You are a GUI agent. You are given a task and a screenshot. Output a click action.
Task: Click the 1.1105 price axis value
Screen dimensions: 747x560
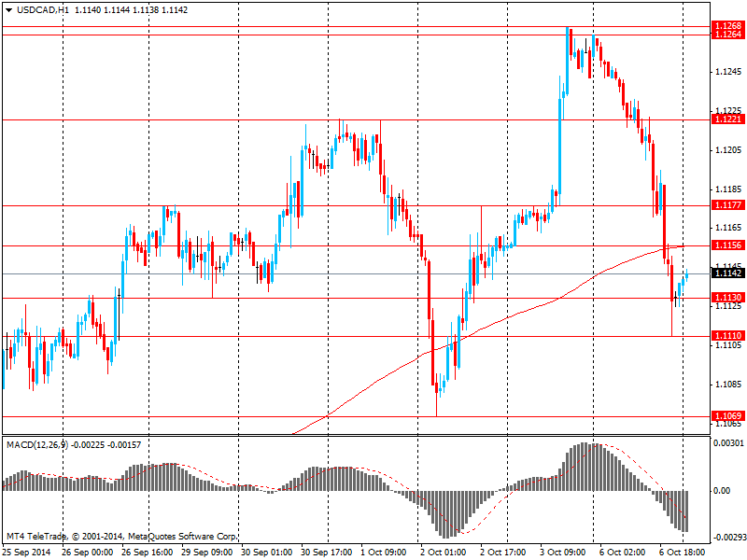point(729,344)
